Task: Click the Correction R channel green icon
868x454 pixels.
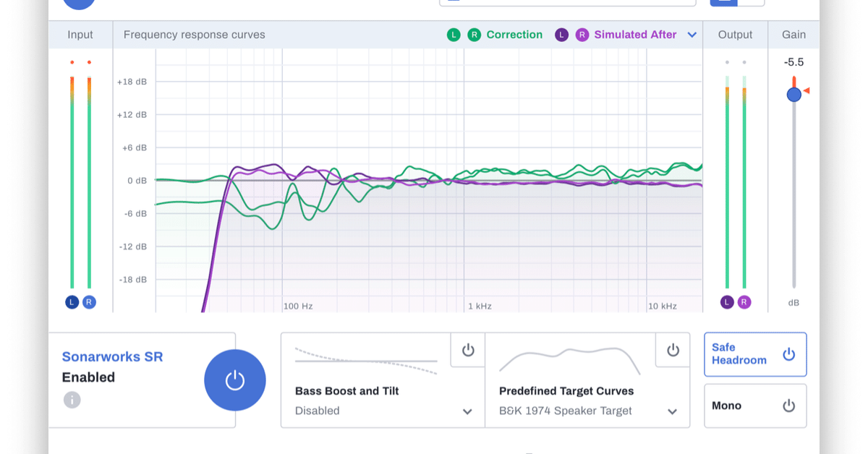Action: click(474, 35)
